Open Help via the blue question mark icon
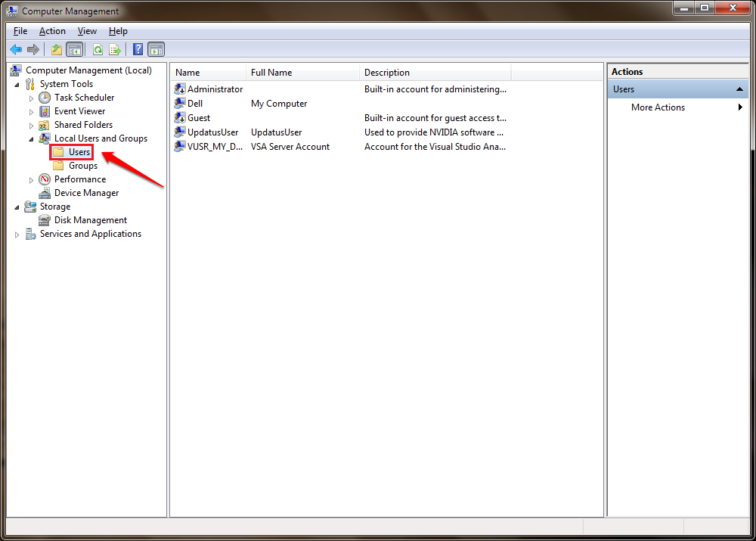The width and height of the screenshot is (756, 541). click(138, 50)
